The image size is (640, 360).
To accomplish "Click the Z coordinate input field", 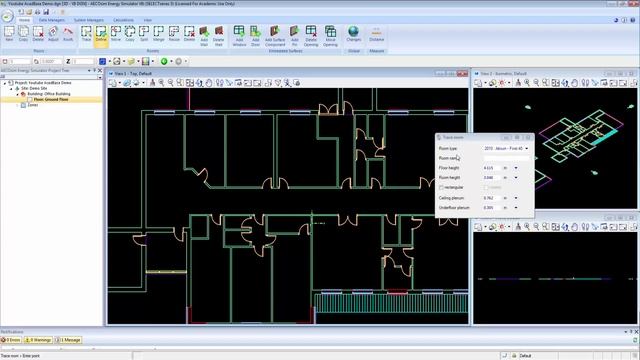I will (83, 61).
